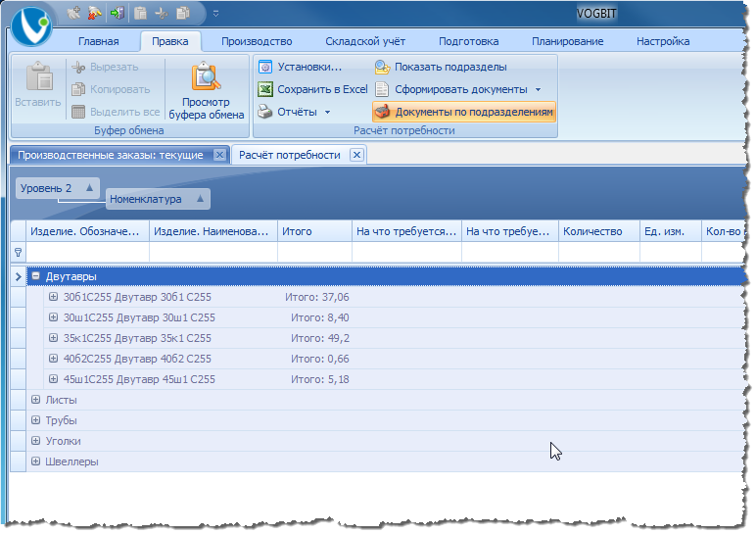Close the Расчёт потребности tab
Screen dimensions: 756x534
click(356, 155)
